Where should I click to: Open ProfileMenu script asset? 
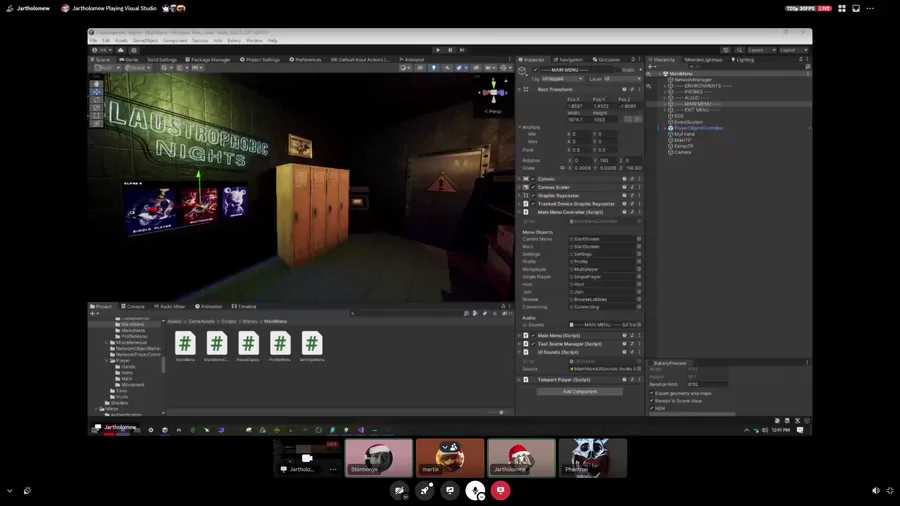pos(280,344)
